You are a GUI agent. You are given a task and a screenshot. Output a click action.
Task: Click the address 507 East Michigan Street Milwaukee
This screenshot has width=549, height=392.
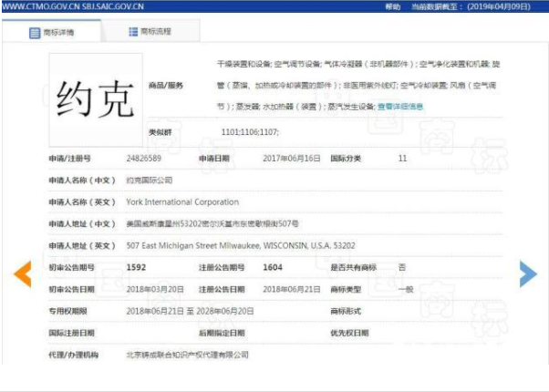click(x=194, y=246)
